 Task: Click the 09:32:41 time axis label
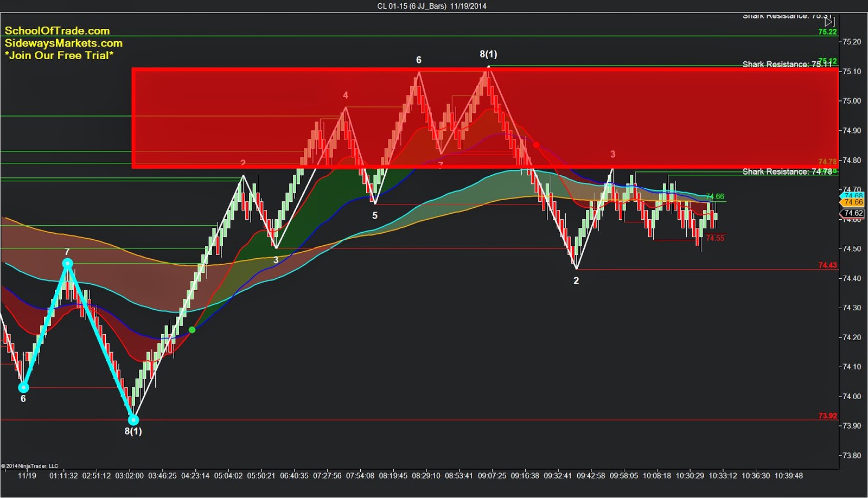pyautogui.click(x=558, y=476)
